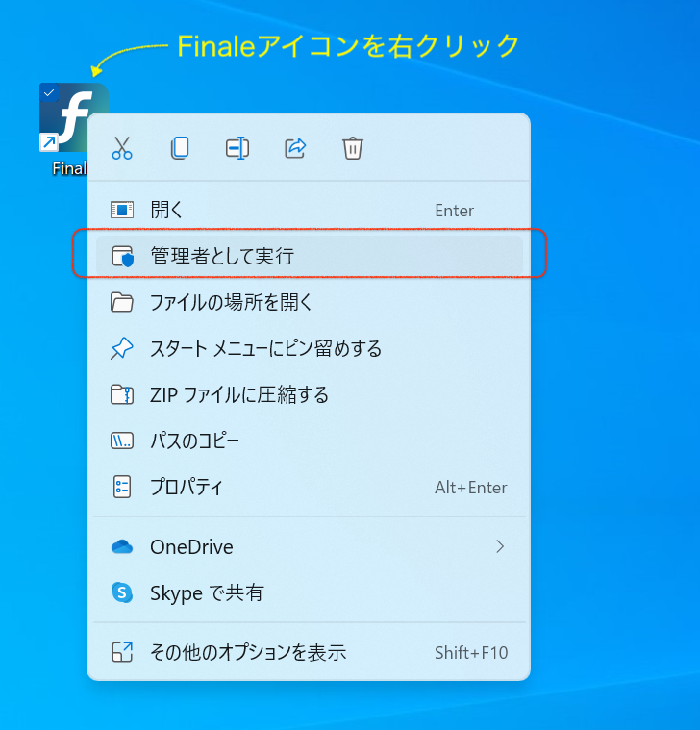
Task: Choose ZIP ファイルに圧縮する
Action: pyautogui.click(x=309, y=394)
